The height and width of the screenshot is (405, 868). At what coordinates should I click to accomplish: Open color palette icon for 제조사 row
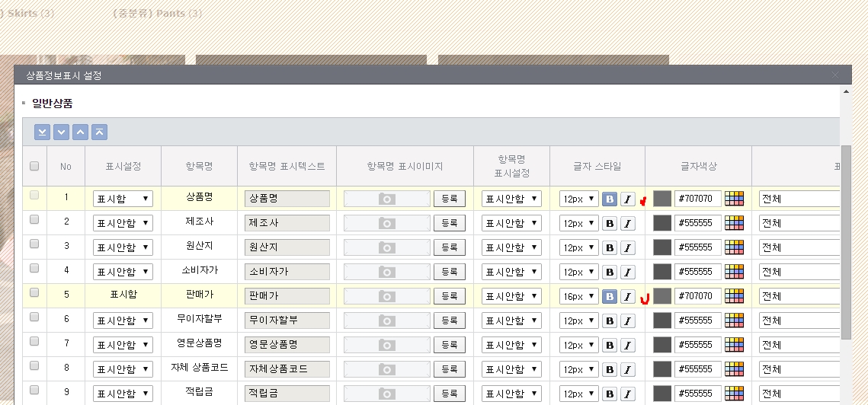[734, 223]
